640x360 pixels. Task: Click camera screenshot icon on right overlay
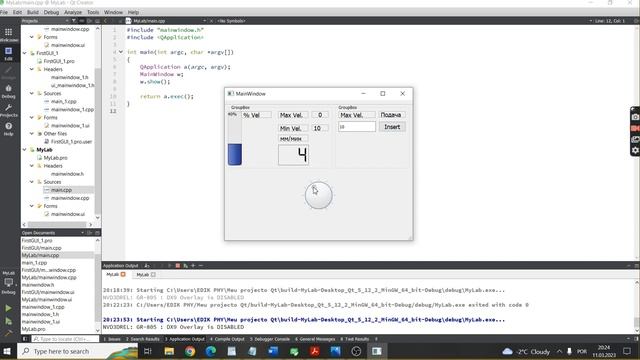[635, 117]
